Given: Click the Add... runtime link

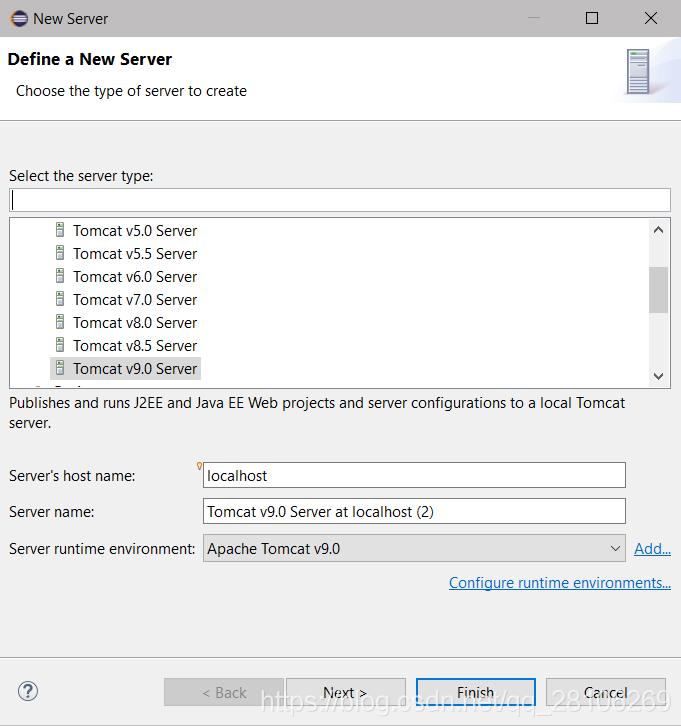Looking at the screenshot, I should [652, 549].
